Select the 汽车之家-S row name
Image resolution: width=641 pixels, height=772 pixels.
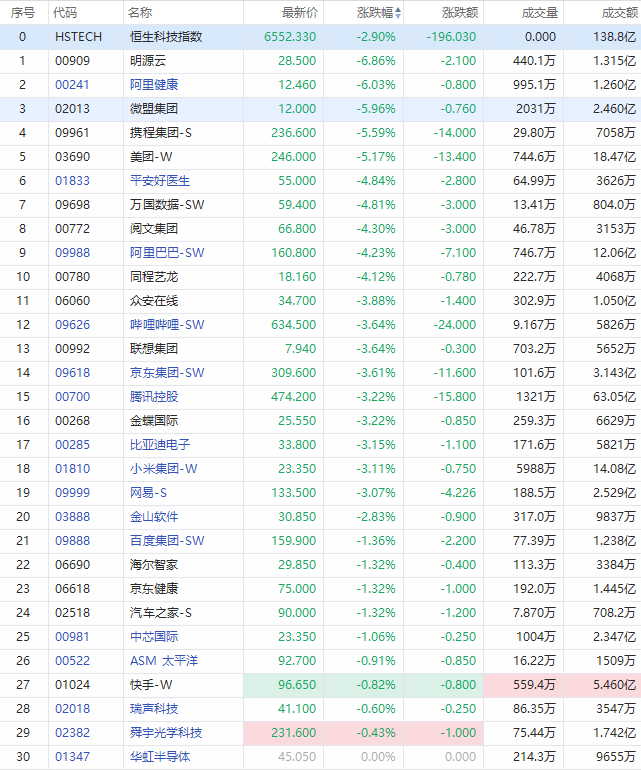tap(160, 613)
